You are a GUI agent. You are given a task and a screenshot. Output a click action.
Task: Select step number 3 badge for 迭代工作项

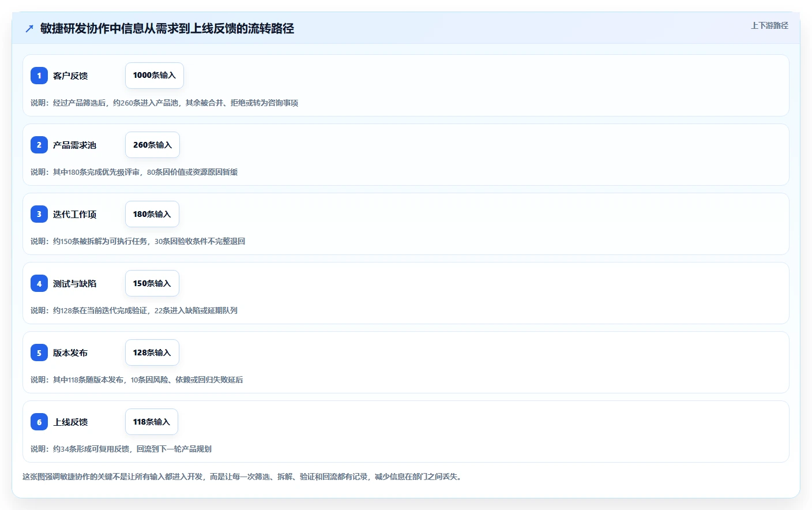tap(39, 214)
